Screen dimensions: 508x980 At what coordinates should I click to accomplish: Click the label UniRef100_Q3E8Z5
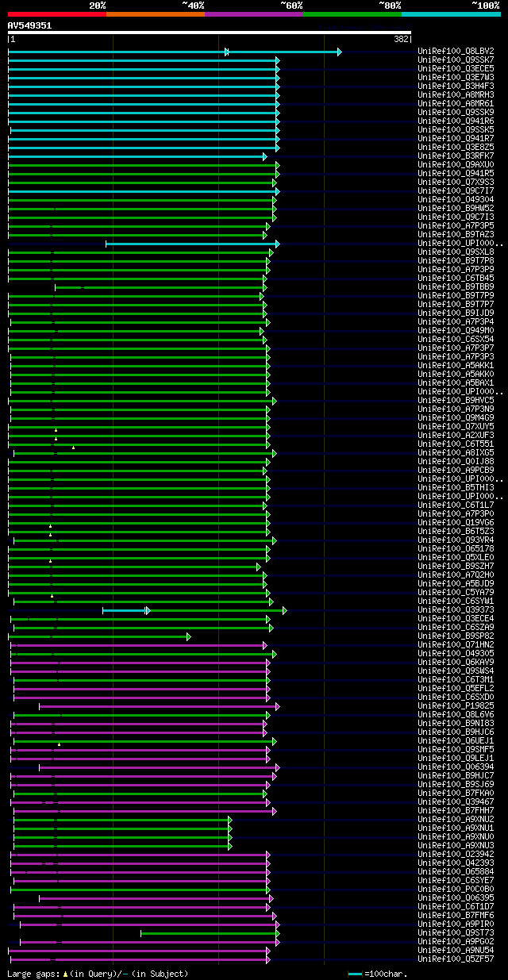point(456,147)
